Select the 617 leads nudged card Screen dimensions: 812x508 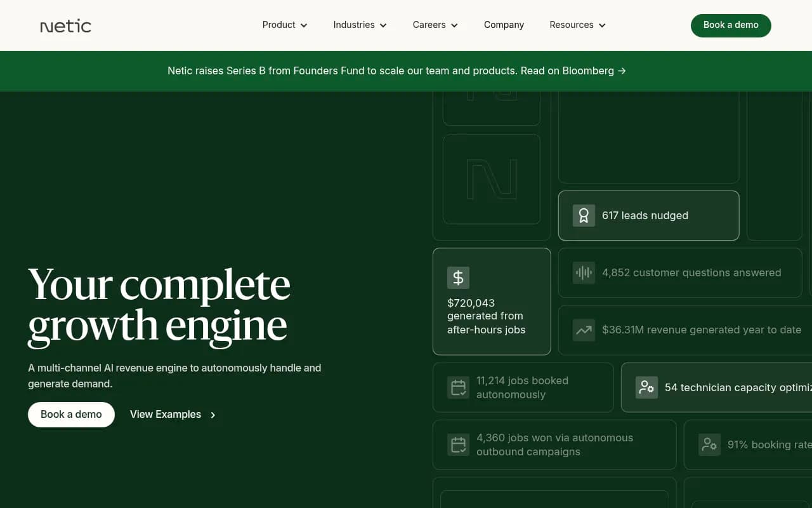point(648,216)
